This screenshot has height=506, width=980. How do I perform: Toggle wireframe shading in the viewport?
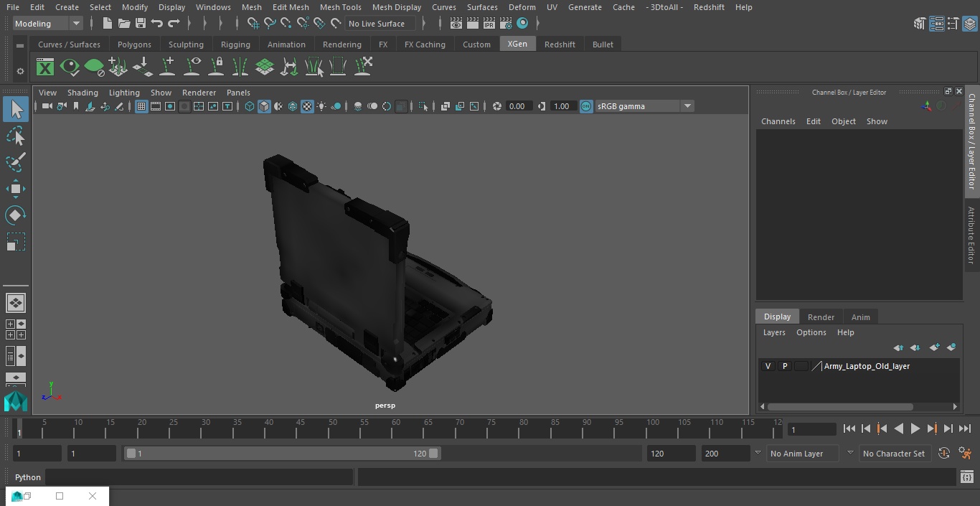pyautogui.click(x=250, y=106)
